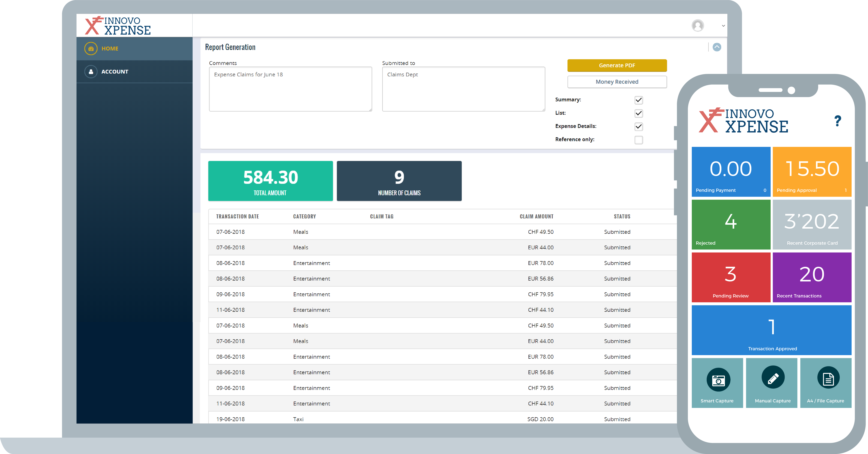
Task: Click the user profile avatar icon
Action: click(698, 26)
